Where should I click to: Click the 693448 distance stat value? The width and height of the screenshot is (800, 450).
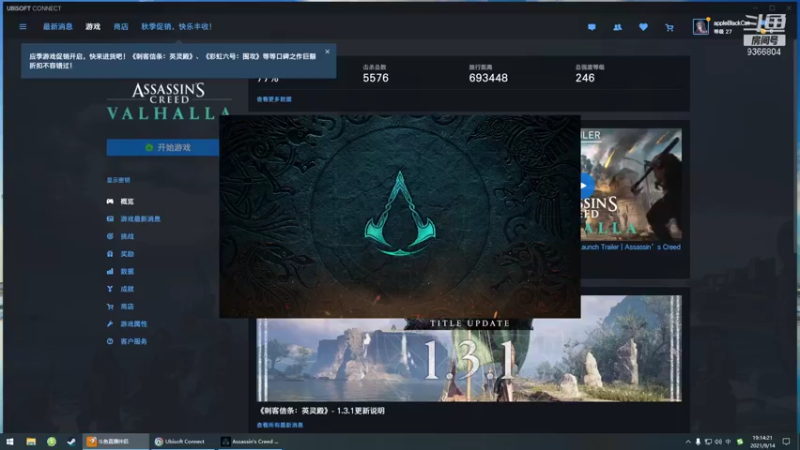pos(488,78)
